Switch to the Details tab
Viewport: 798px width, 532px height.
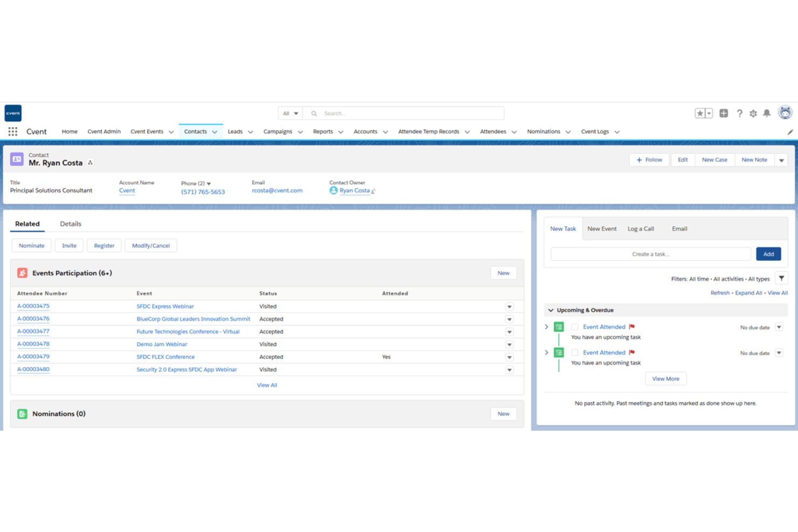[x=70, y=224]
